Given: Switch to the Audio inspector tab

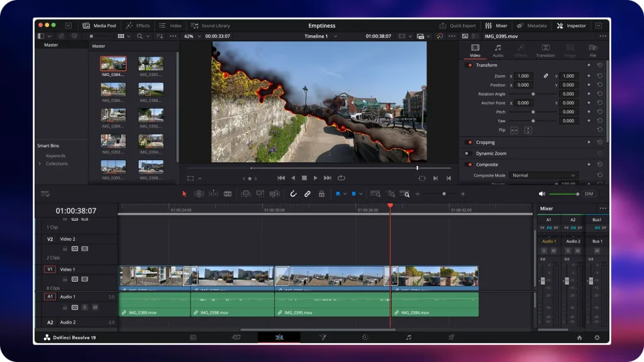Looking at the screenshot, I should tap(497, 50).
